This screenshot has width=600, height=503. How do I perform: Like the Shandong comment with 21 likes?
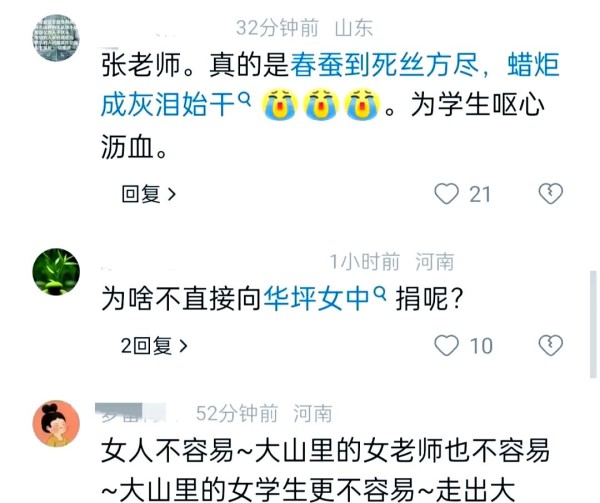[446, 194]
